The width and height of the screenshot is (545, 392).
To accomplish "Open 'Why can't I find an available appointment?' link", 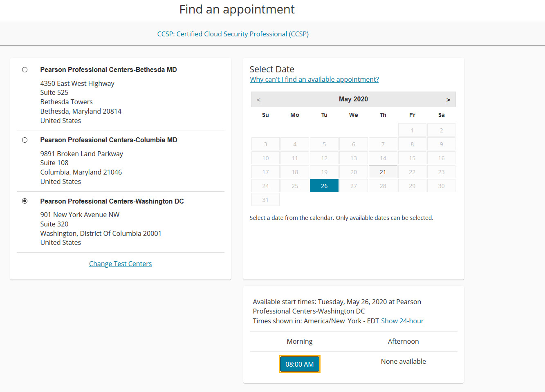I will [x=314, y=79].
